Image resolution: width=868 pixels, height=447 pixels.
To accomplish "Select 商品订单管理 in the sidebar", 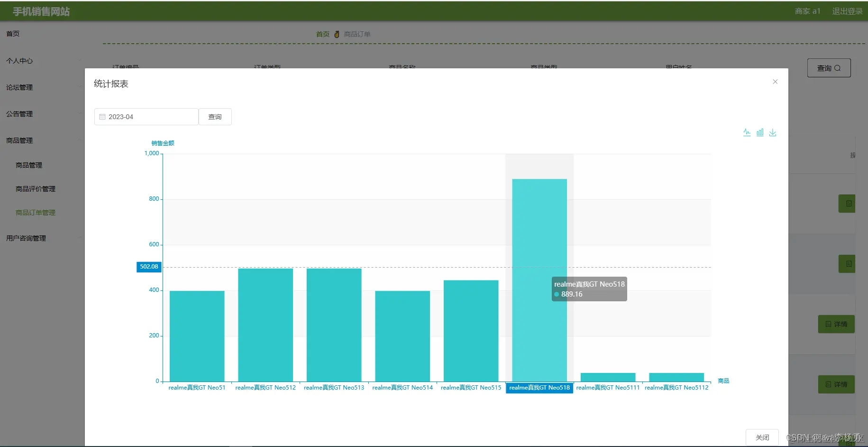I will click(x=36, y=213).
